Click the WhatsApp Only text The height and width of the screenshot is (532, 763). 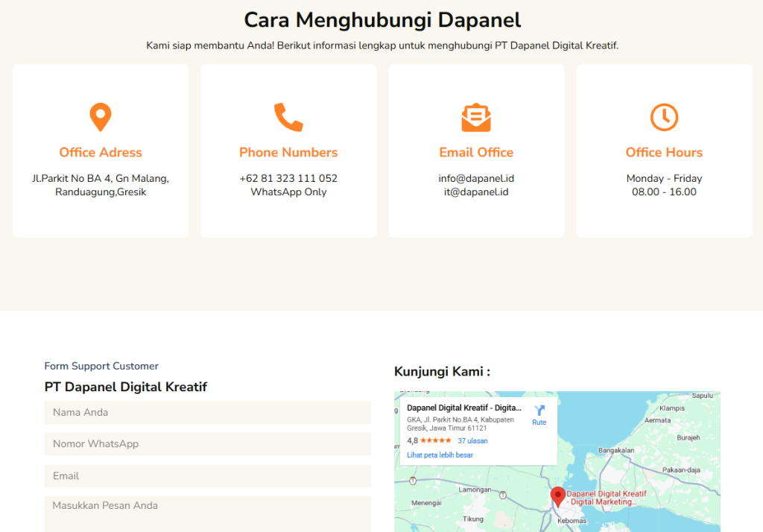[x=288, y=191]
